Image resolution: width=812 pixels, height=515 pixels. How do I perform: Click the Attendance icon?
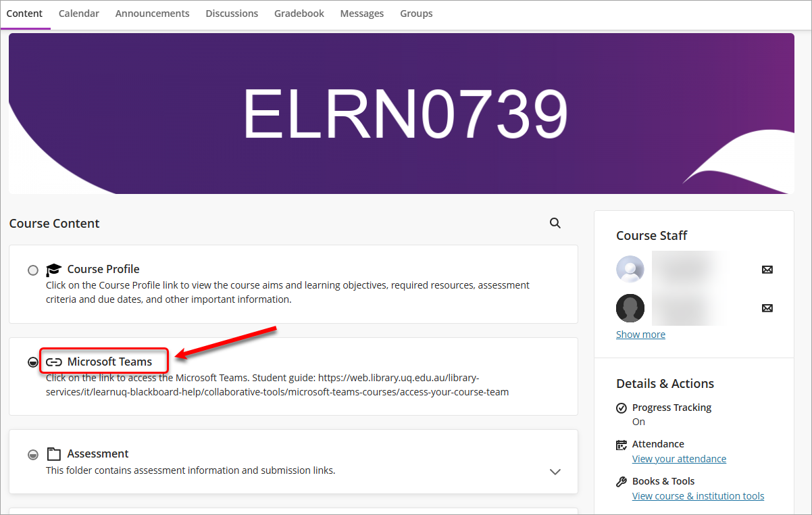coord(621,445)
